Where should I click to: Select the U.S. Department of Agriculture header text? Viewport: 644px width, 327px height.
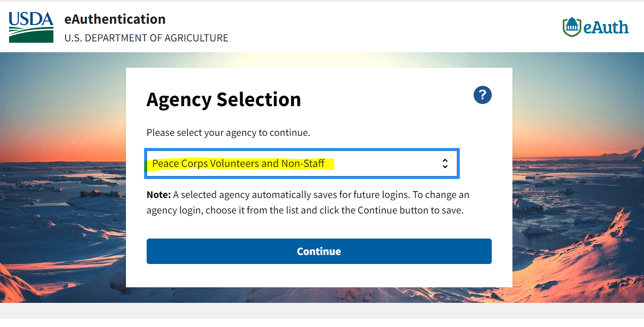point(147,38)
